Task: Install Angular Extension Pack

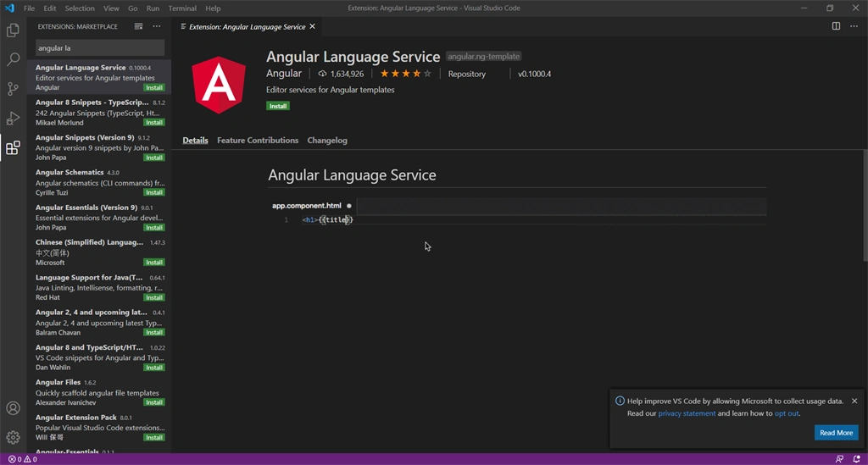Action: click(x=154, y=437)
